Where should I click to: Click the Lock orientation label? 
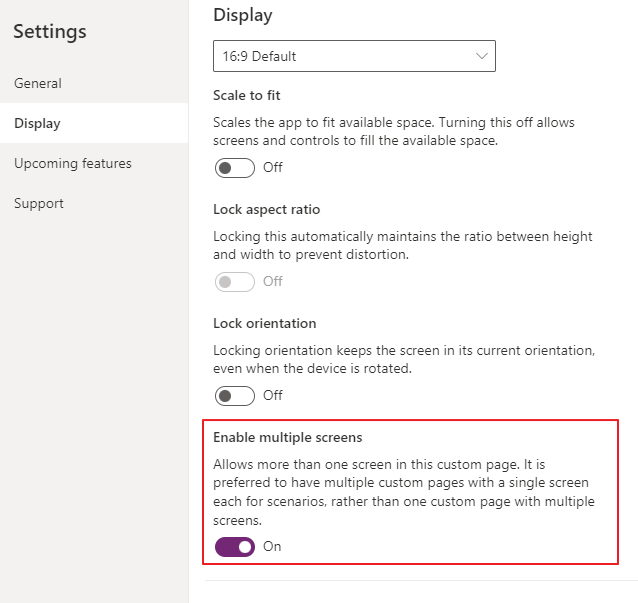coord(264,324)
